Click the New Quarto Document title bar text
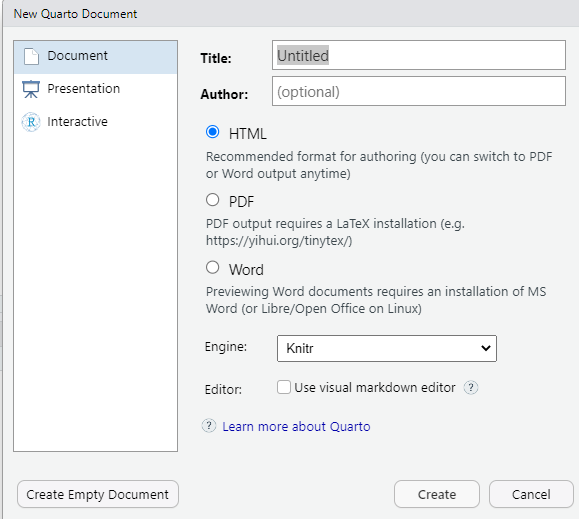Viewport: 579px width, 519px height. pyautogui.click(x=75, y=14)
